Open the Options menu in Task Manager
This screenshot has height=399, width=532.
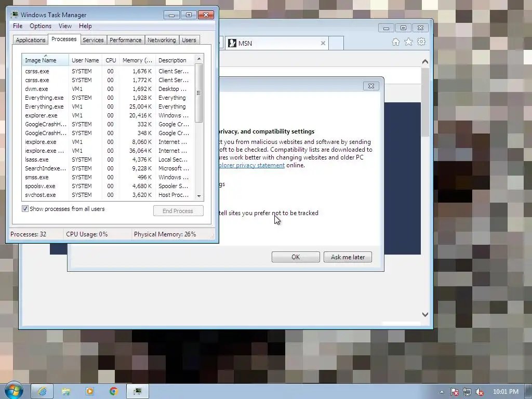point(41,26)
